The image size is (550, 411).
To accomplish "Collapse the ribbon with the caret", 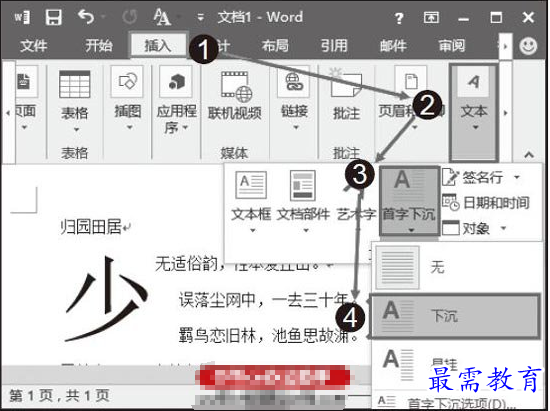I will point(529,154).
